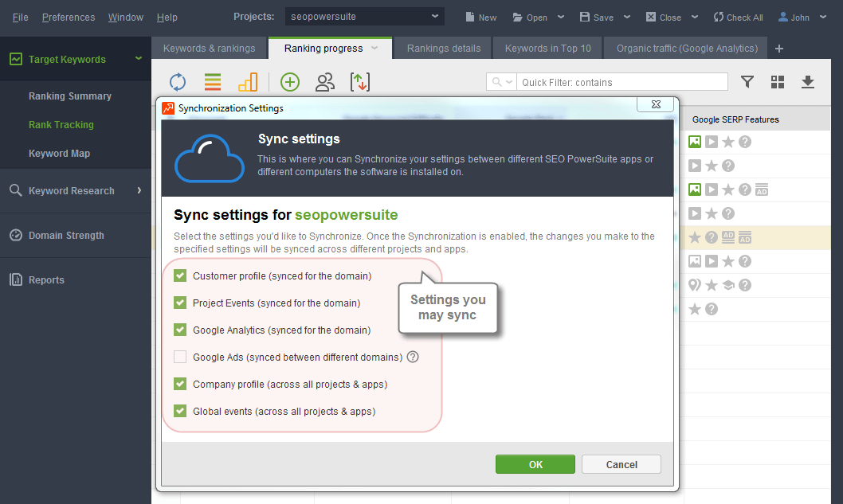Select the Ranking progress tab
843x504 pixels.
coord(330,49)
